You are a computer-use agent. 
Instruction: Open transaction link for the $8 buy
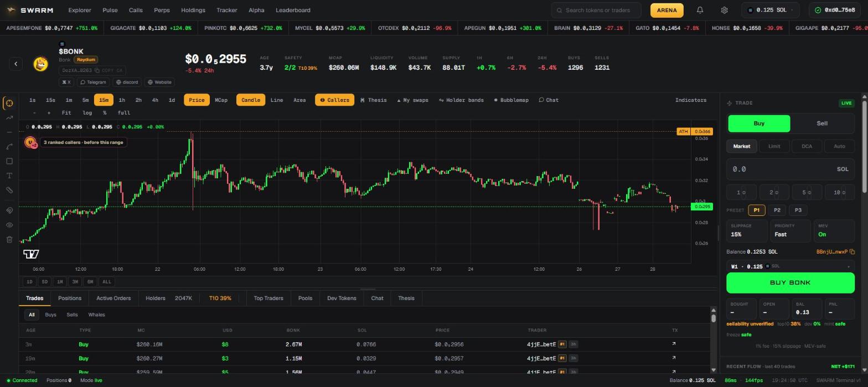coord(674,344)
